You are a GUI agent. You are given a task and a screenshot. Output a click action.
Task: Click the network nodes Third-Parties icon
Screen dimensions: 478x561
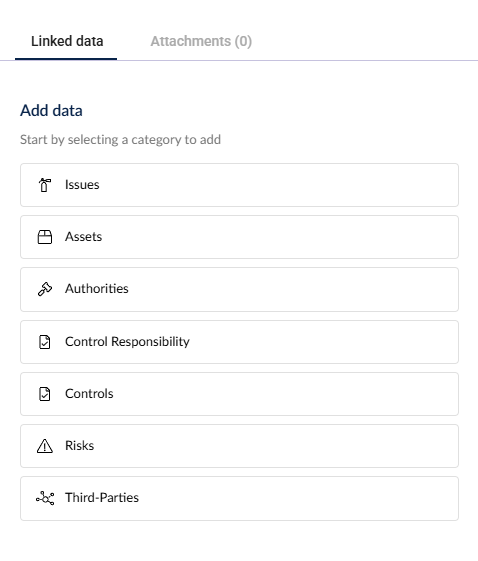45,498
